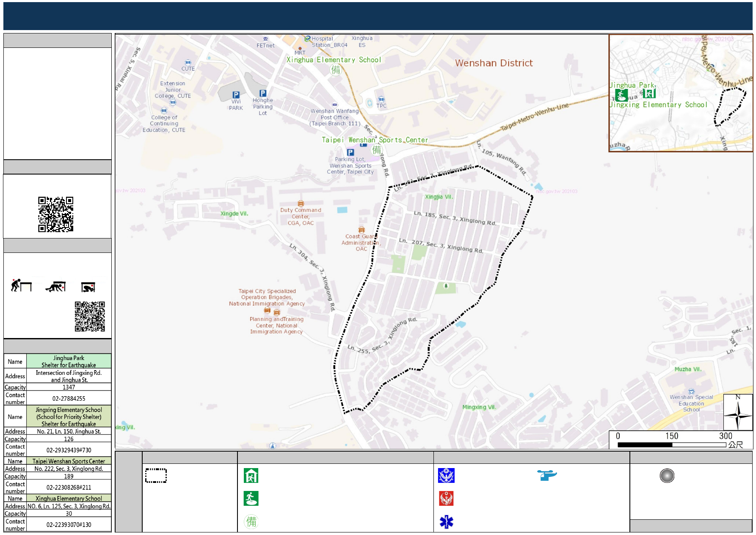Click the lower QR code beside earthquake pictograms
Screen dimensions: 756x535
[x=90, y=316]
